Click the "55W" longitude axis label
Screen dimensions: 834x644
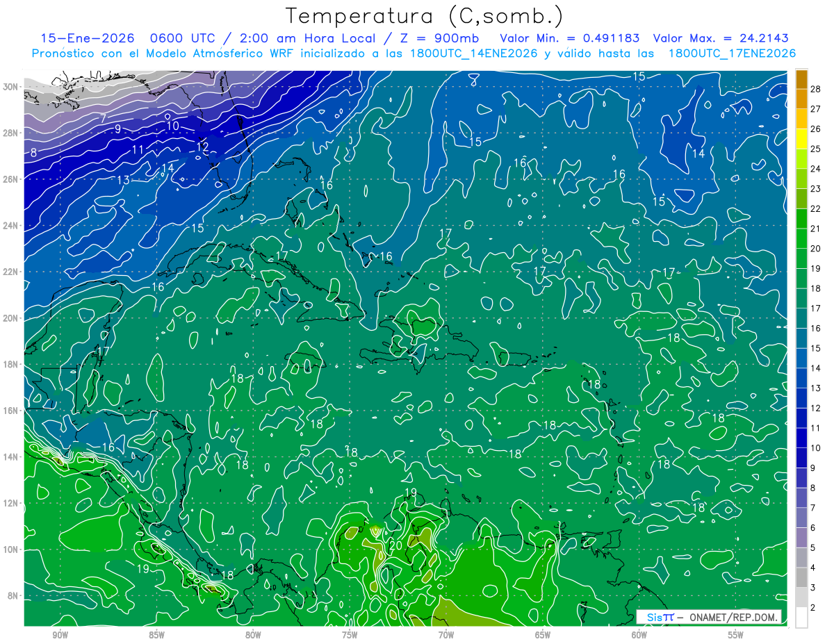(x=736, y=635)
